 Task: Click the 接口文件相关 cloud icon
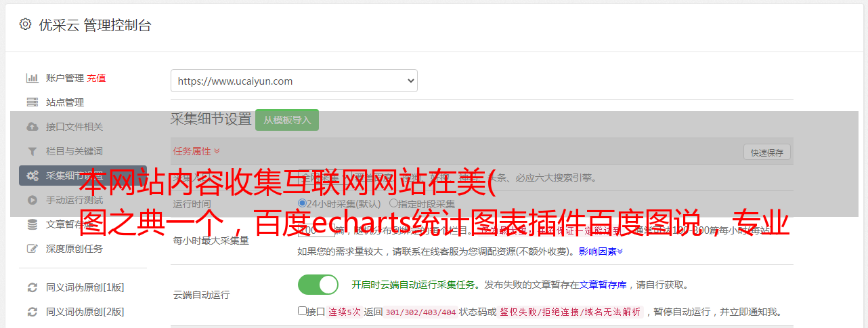(32, 127)
